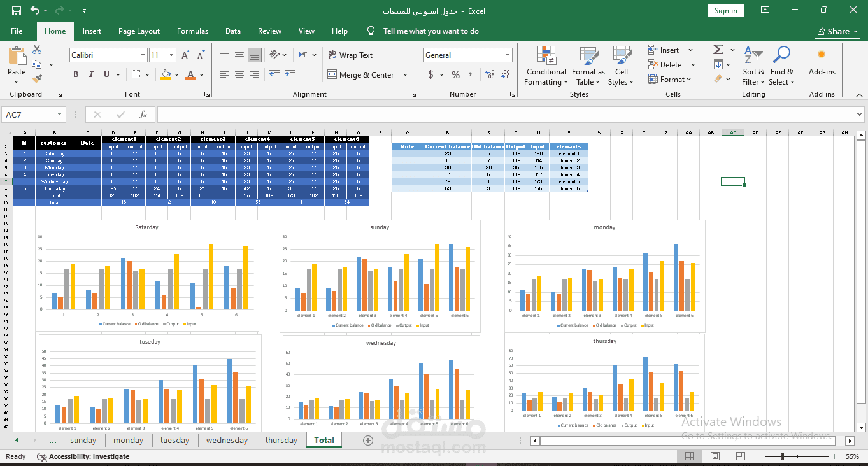The width and height of the screenshot is (868, 466).
Task: Click the Share button
Action: [837, 31]
